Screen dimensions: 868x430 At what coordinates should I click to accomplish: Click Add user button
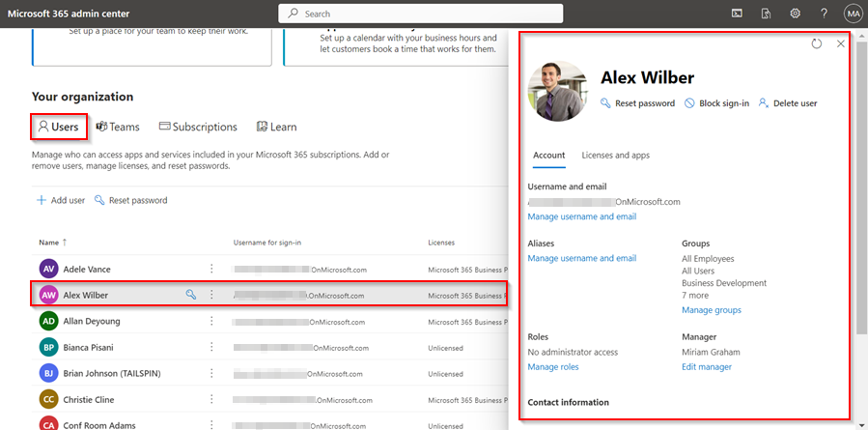61,201
